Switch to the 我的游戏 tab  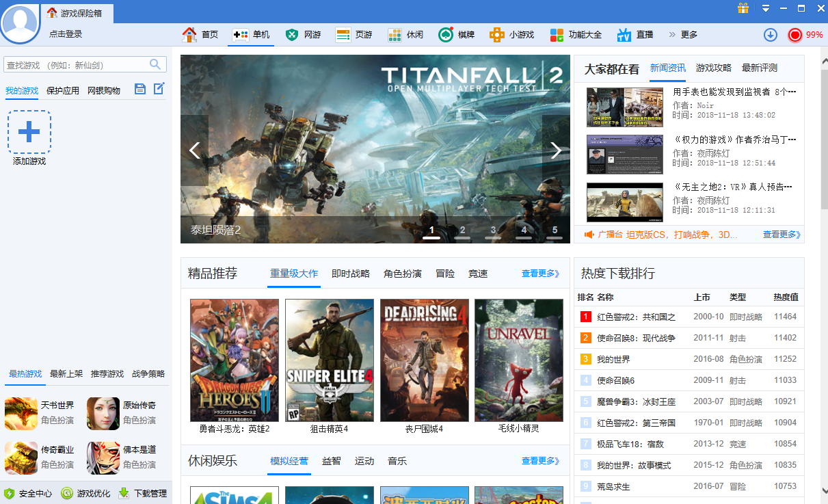click(22, 90)
